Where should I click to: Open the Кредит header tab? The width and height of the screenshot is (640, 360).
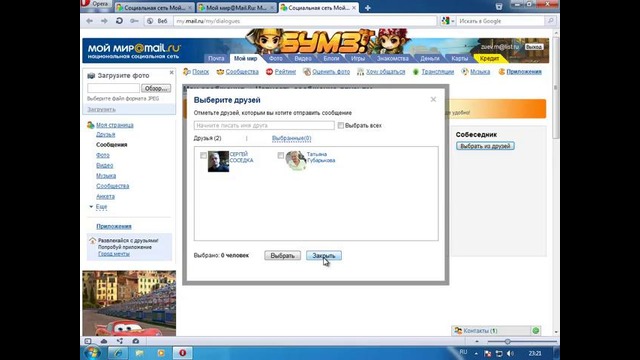tap(489, 58)
